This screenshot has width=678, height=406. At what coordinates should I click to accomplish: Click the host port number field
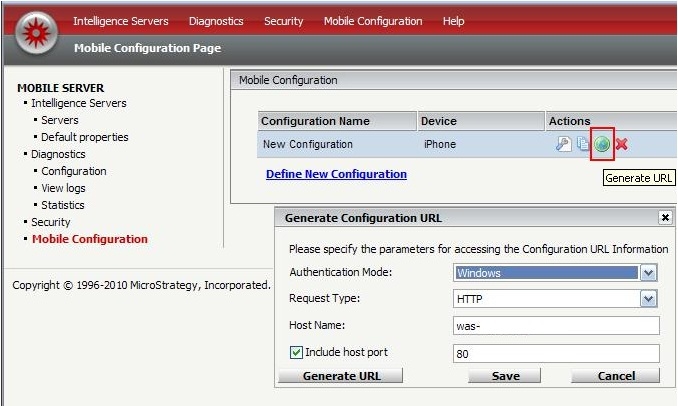click(x=555, y=353)
